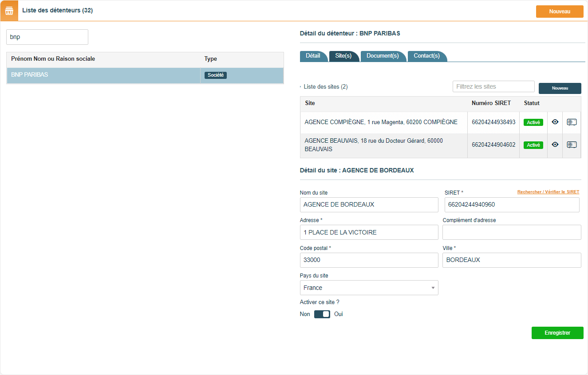
Task: Click the orange holders list icon
Action: 9,11
